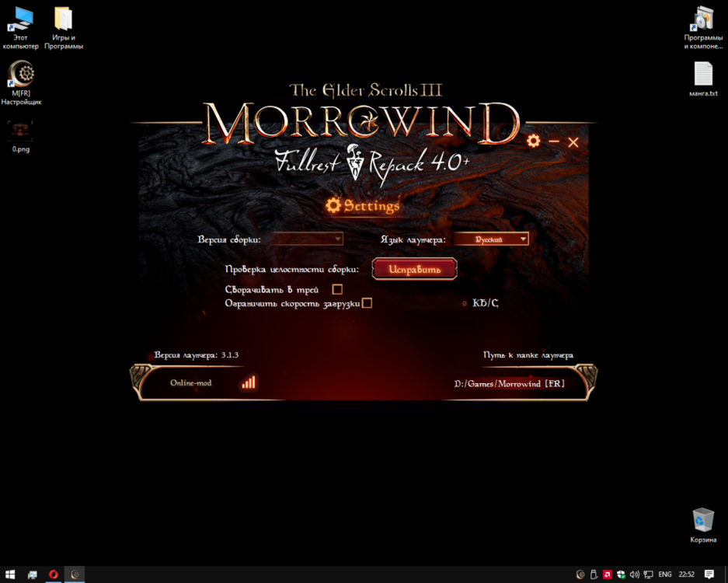Click the Opera browser taskbar icon
Image resolution: width=728 pixels, height=583 pixels.
pos(54,574)
